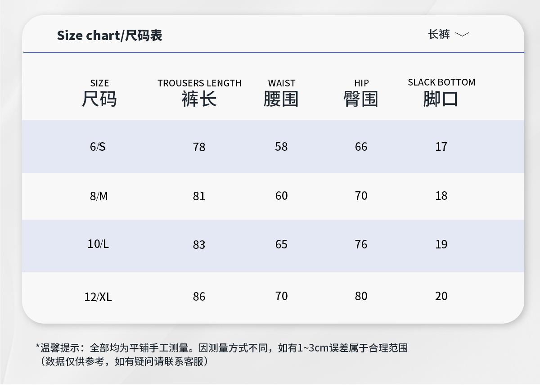
Task: Click the SLACK BOTTOM 脚口 column header
Action: [441, 93]
